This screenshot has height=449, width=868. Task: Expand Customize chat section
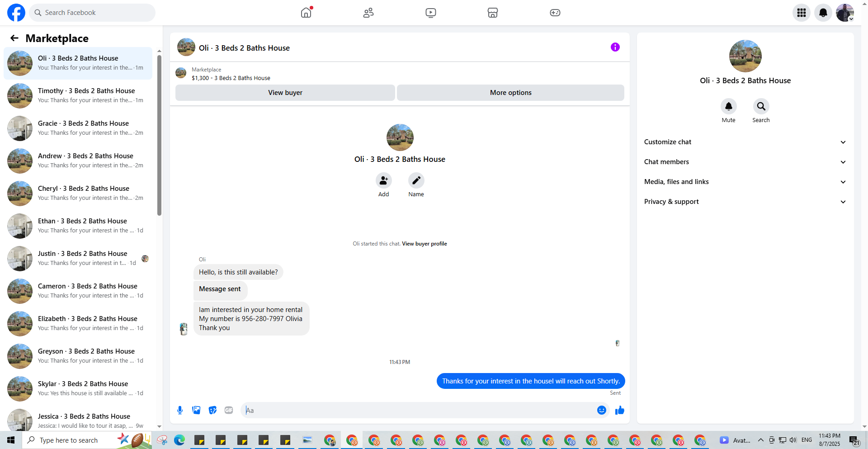click(745, 142)
